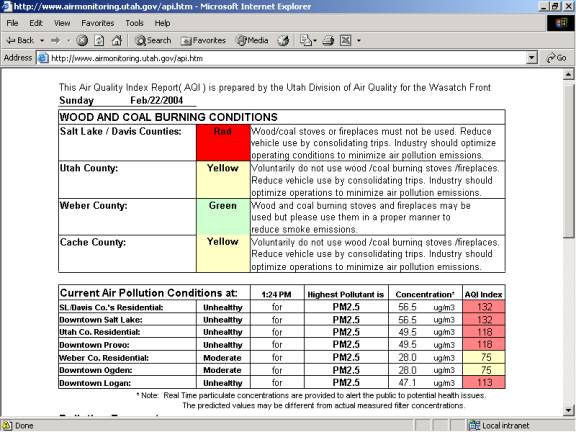
Task: Click the page icon in address bar
Action: tap(43, 58)
